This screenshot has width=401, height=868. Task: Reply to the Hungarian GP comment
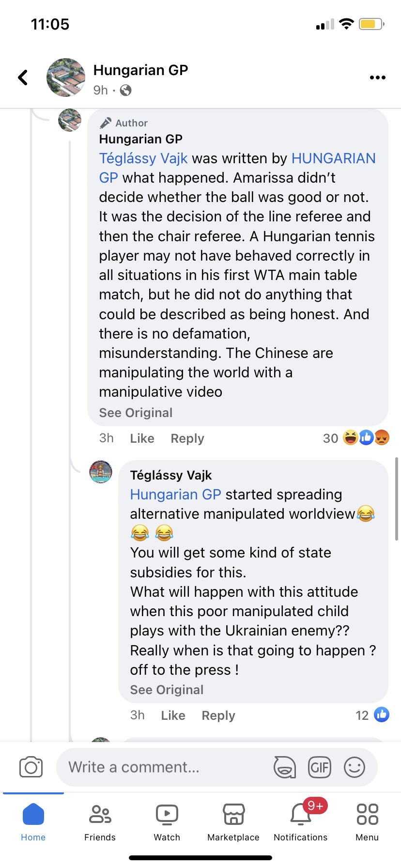coord(187,438)
